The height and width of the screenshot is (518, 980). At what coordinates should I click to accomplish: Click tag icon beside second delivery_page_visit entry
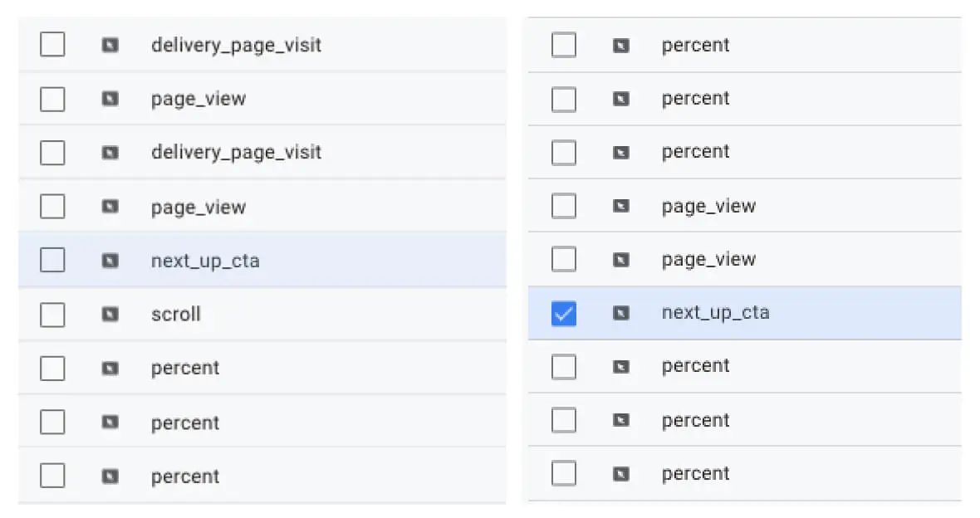pyautogui.click(x=110, y=153)
